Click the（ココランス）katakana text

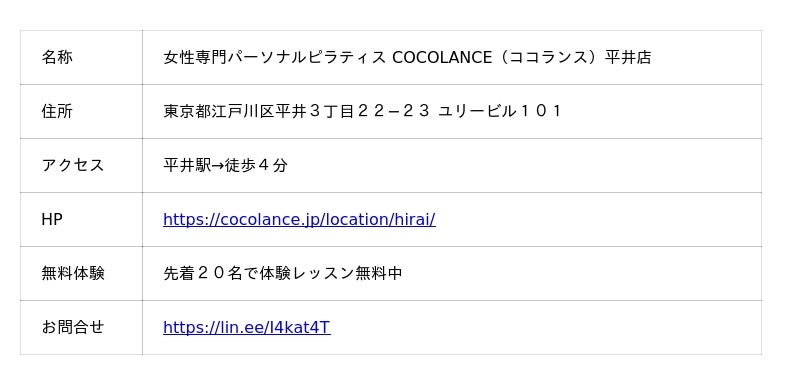(x=549, y=57)
